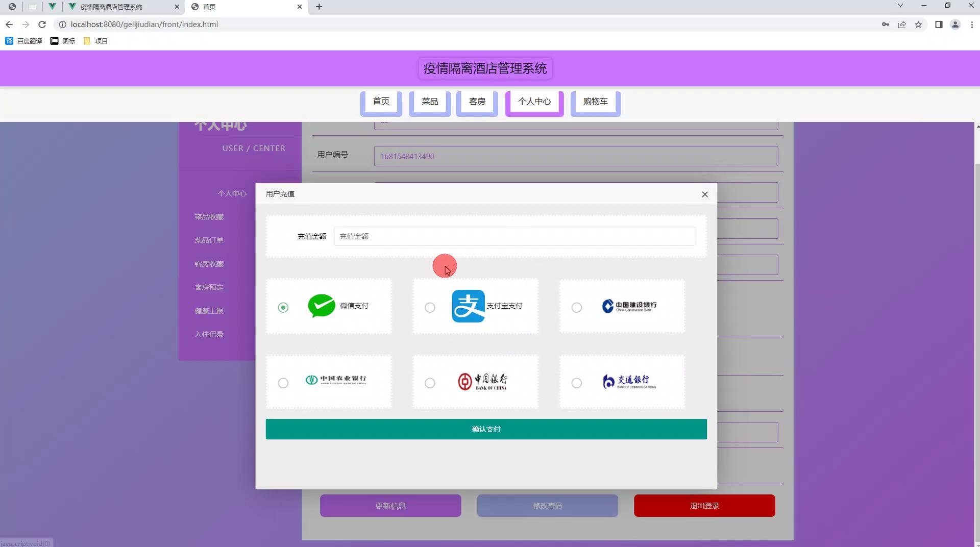Viewport: 980px width, 547px height.
Task: Open 客房预定 in sidebar
Action: (x=209, y=287)
